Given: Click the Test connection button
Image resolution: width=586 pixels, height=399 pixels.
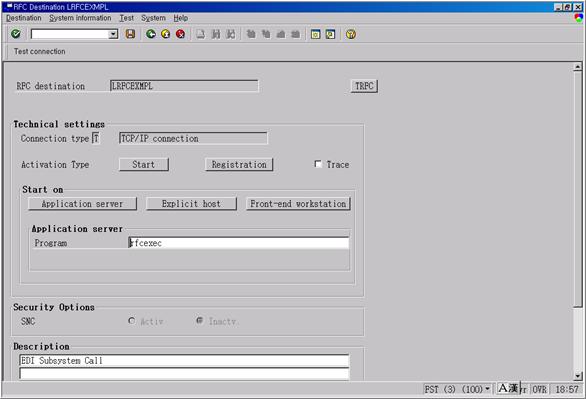Looking at the screenshot, I should coord(40,51).
